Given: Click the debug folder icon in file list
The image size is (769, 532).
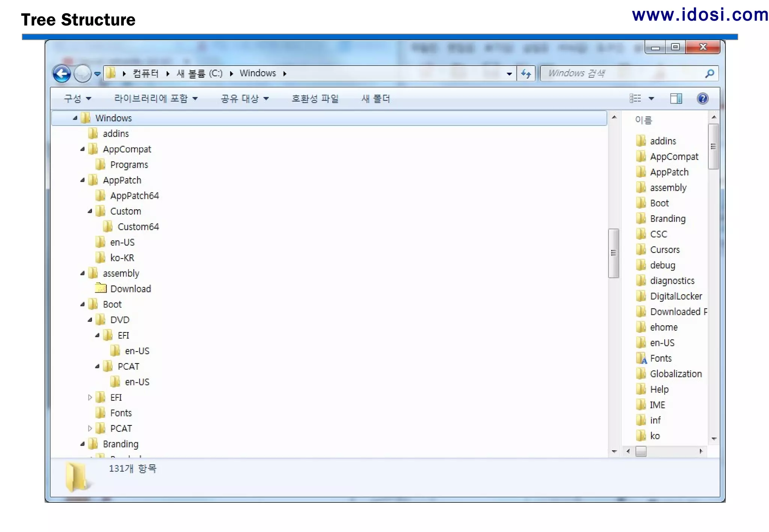Looking at the screenshot, I should coord(641,265).
